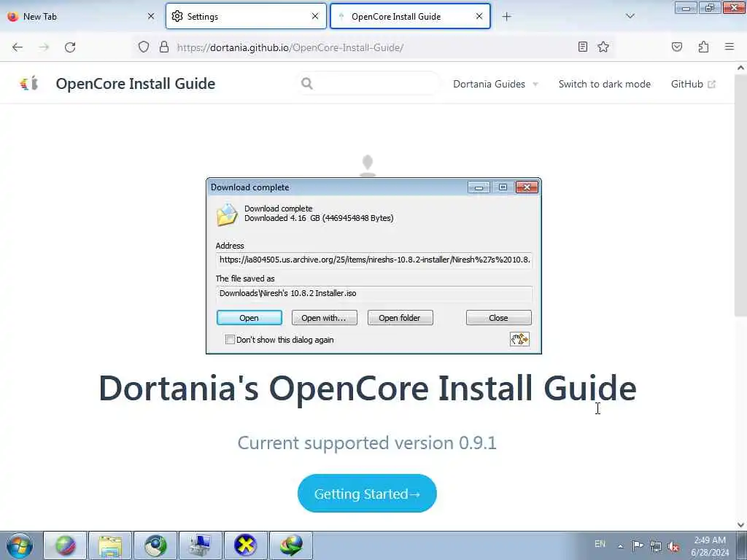Click the forward navigation arrow
This screenshot has width=747, height=560.
click(x=44, y=47)
